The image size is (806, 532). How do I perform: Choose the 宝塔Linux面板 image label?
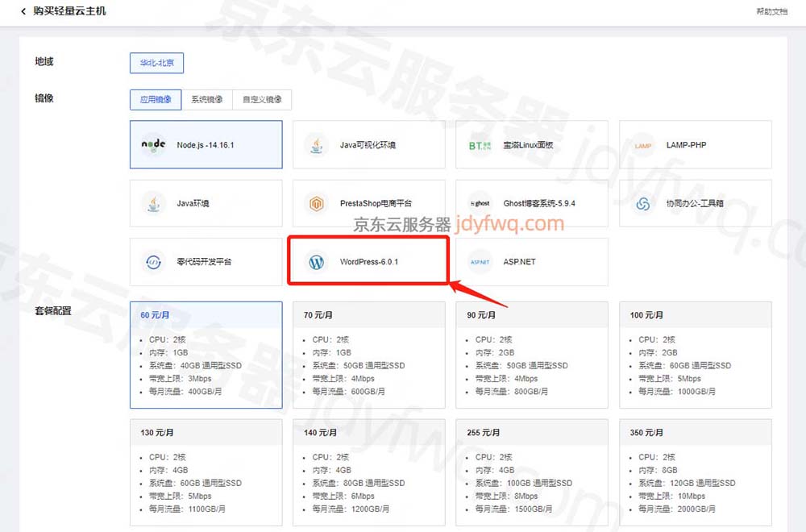(528, 145)
